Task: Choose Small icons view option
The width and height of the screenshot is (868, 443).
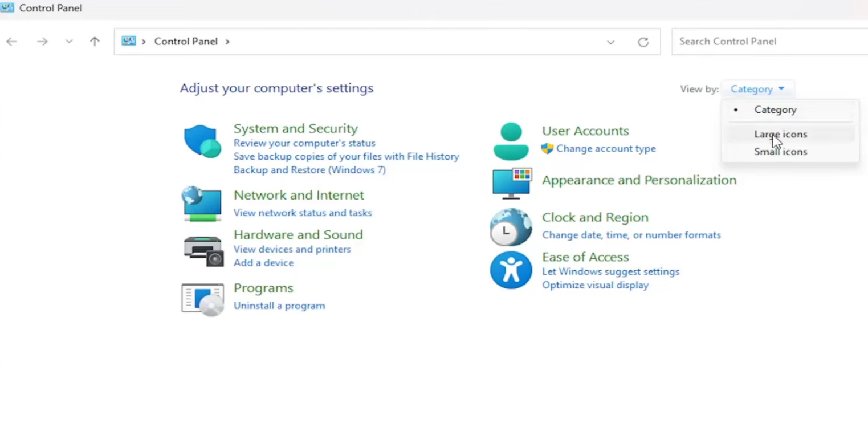Action: 790,152
